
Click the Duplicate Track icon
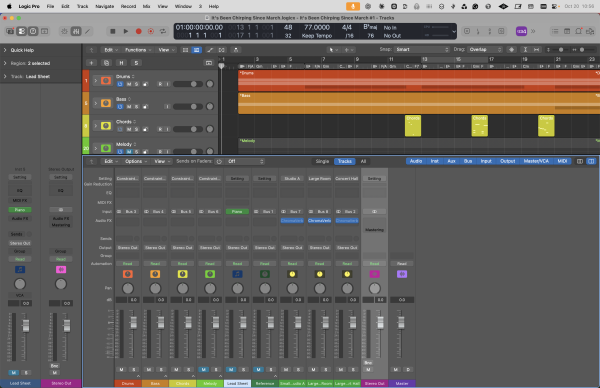coord(106,63)
